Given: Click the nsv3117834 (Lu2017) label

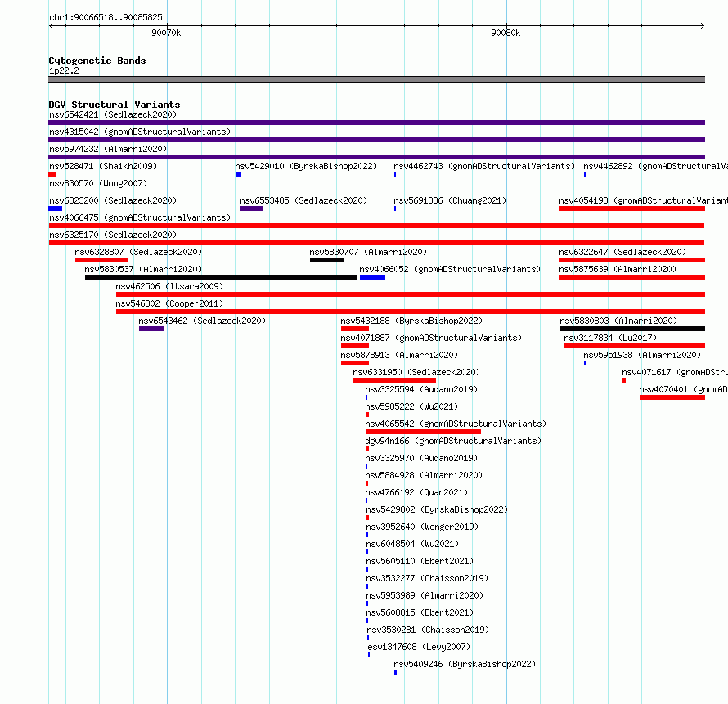Looking at the screenshot, I should tap(610, 338).
